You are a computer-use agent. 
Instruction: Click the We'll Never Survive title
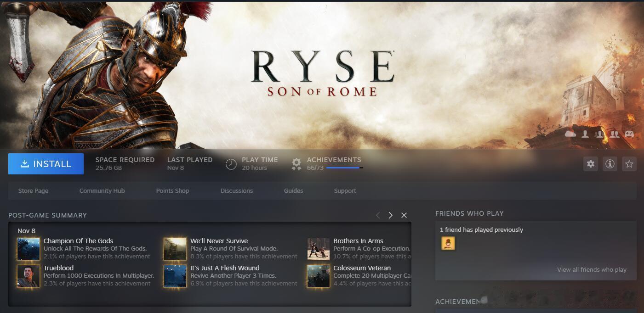tap(219, 241)
